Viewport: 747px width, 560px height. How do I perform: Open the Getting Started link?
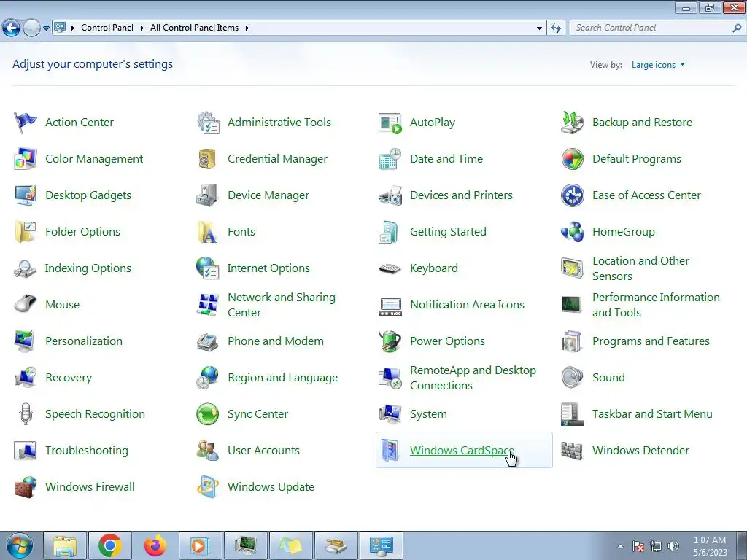pos(448,231)
